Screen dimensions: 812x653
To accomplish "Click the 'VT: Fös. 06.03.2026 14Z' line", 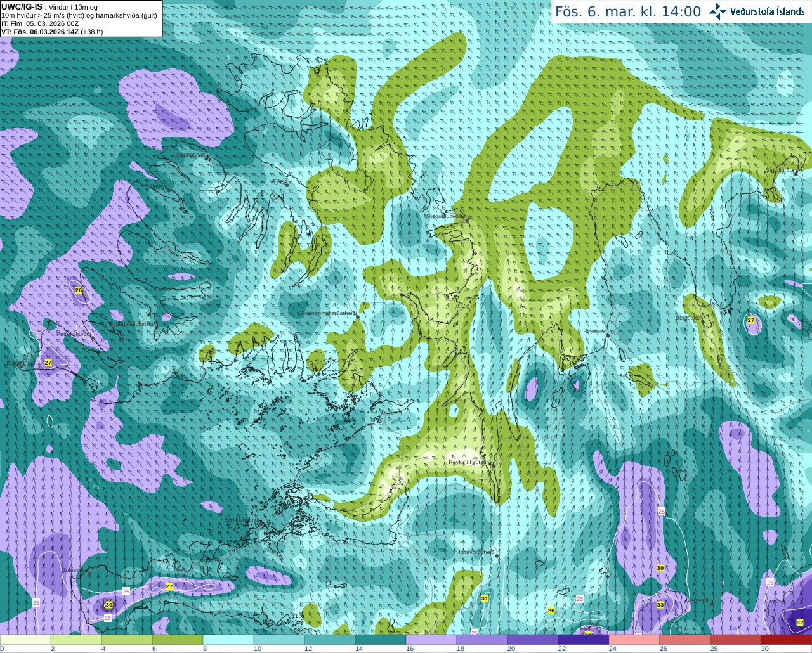I will (x=52, y=32).
